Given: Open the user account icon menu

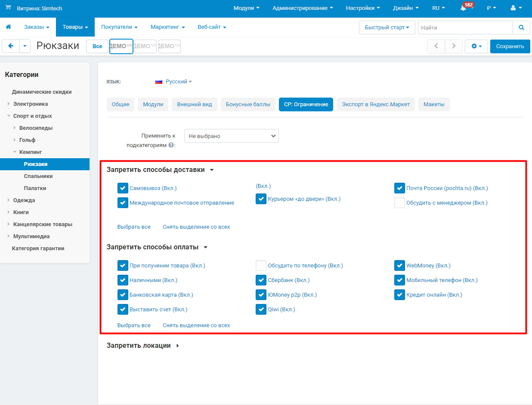Looking at the screenshot, I should [516, 8].
